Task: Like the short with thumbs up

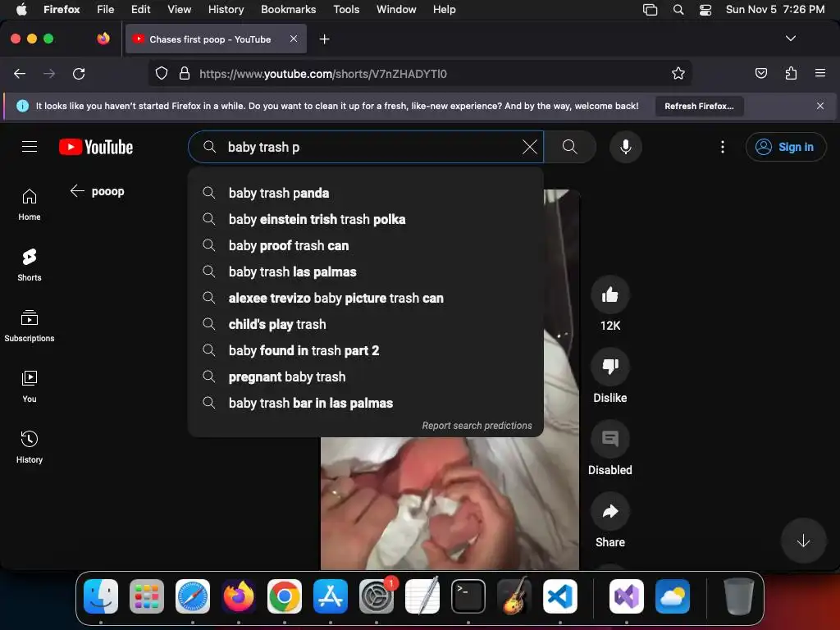Action: [609, 294]
